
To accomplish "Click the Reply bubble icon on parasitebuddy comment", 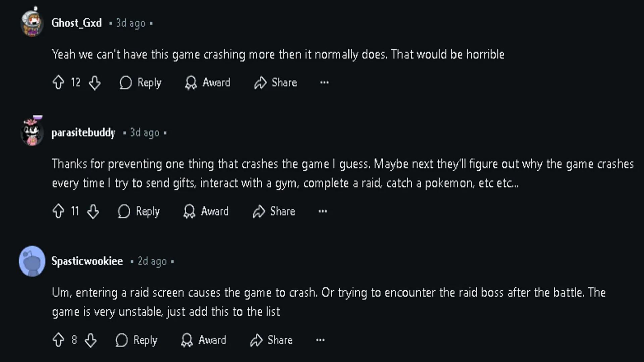I will point(124,211).
